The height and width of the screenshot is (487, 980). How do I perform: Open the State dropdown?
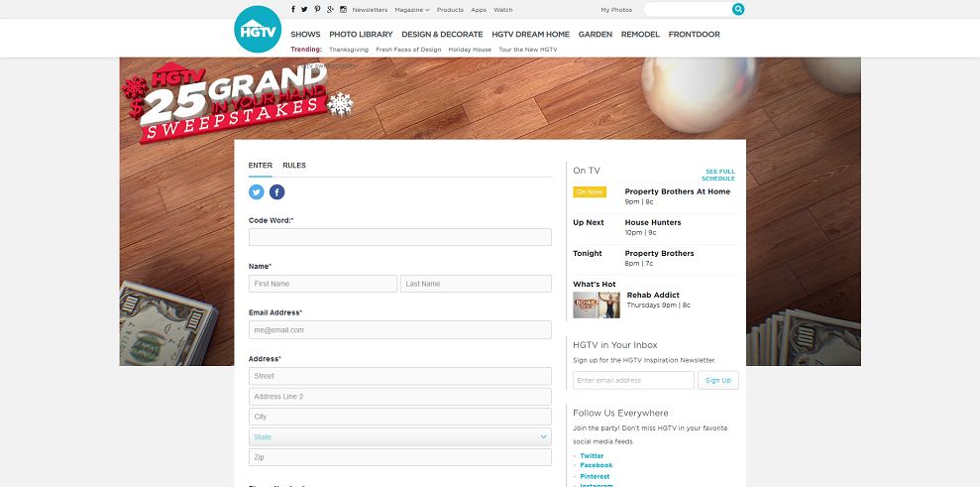pyautogui.click(x=400, y=437)
